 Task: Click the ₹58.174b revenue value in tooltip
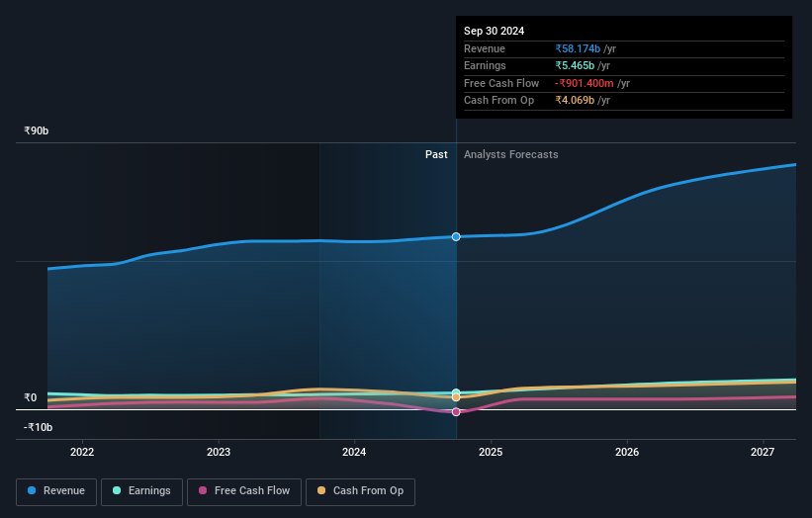578,48
